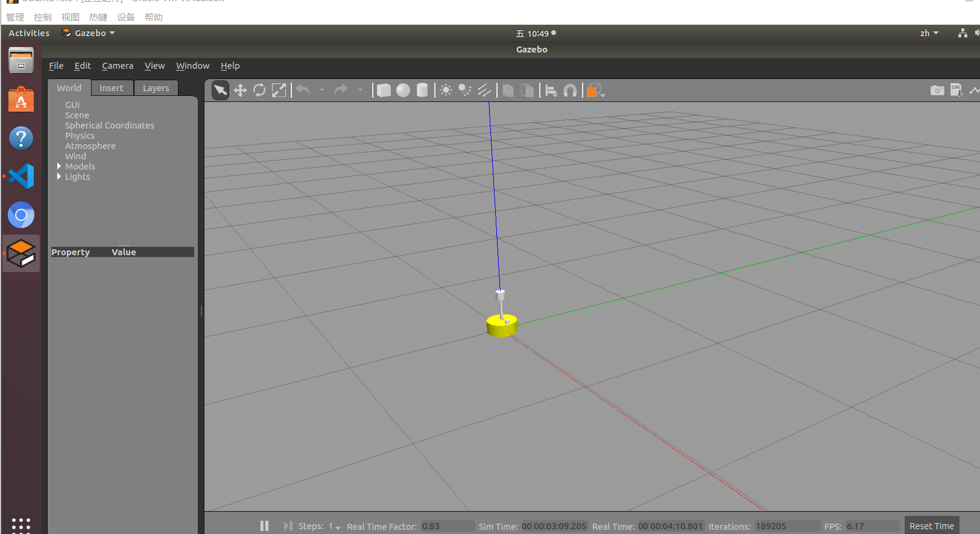The height and width of the screenshot is (534, 980).
Task: Open the zh input language dropdown
Action: 929,33
